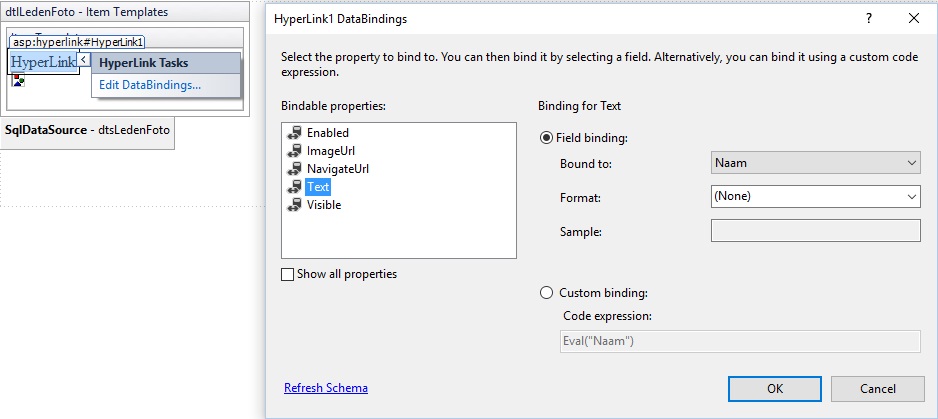Select the HyperLink control in the template
The image size is (938, 419).
(x=44, y=62)
